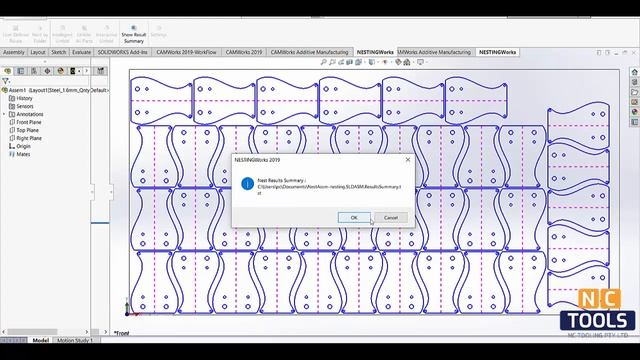Open the DimXpertManager crosshair tab icon
This screenshot has height=360, width=640.
(x=47, y=71)
